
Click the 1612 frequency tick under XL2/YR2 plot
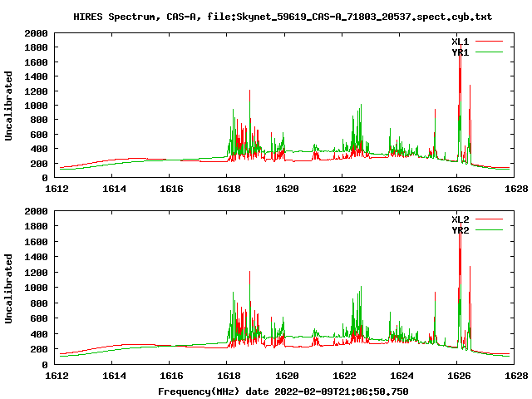tap(57, 376)
